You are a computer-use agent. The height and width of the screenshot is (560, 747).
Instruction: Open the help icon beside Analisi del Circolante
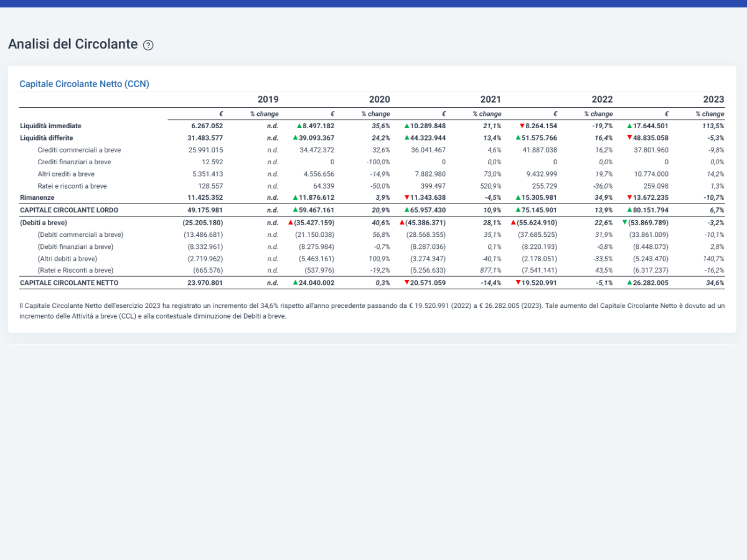[x=148, y=45]
